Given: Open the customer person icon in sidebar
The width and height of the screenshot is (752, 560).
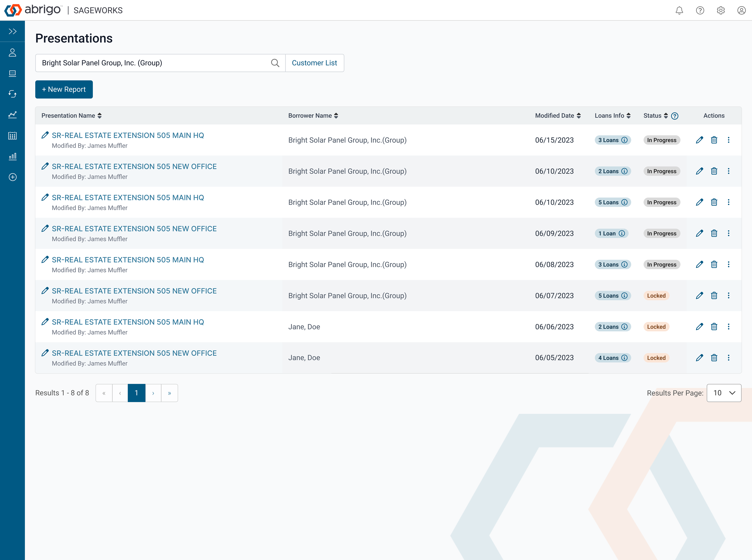Looking at the screenshot, I should point(13,52).
